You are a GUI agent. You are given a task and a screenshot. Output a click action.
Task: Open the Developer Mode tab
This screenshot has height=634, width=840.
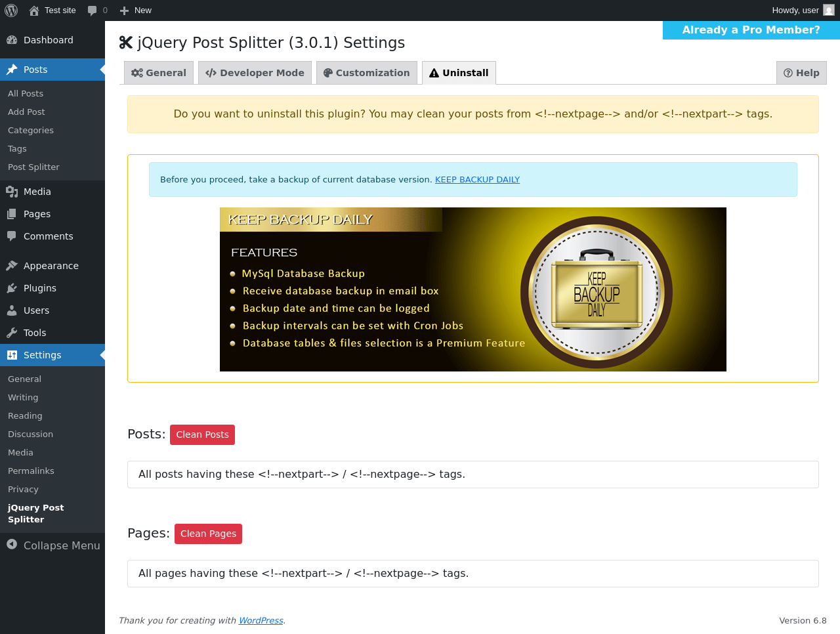[x=255, y=73]
